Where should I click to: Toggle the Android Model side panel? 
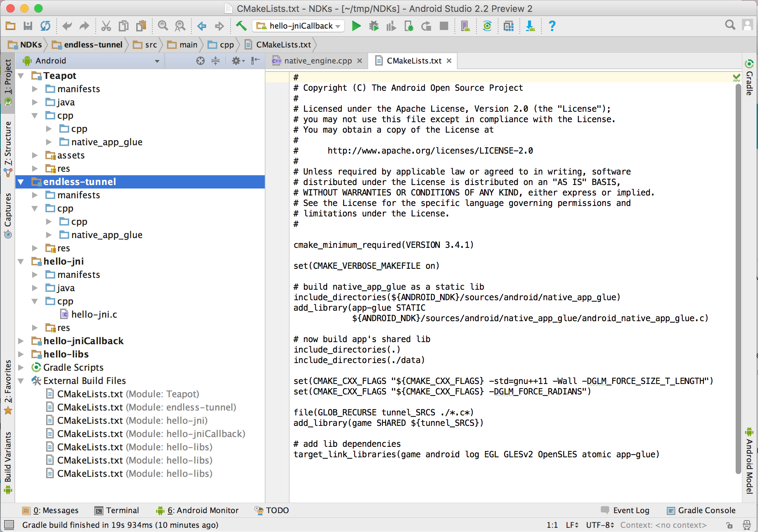pyautogui.click(x=750, y=460)
